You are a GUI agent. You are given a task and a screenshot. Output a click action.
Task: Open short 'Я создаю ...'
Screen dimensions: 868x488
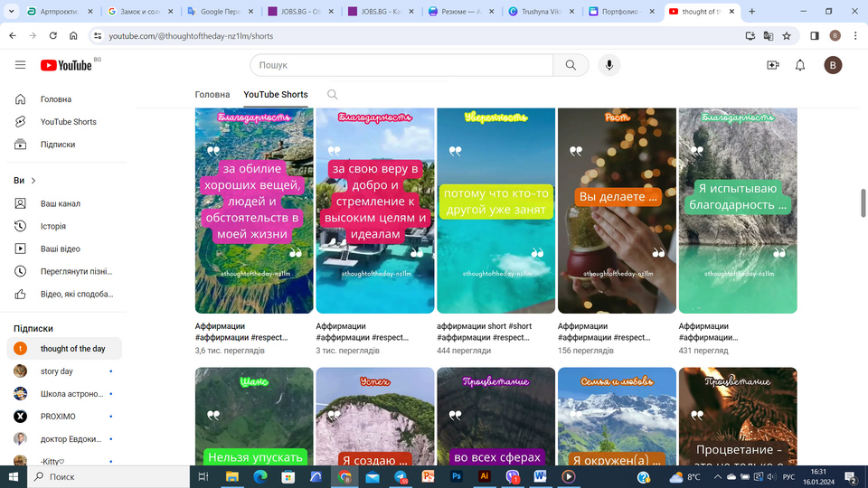pyautogui.click(x=374, y=416)
